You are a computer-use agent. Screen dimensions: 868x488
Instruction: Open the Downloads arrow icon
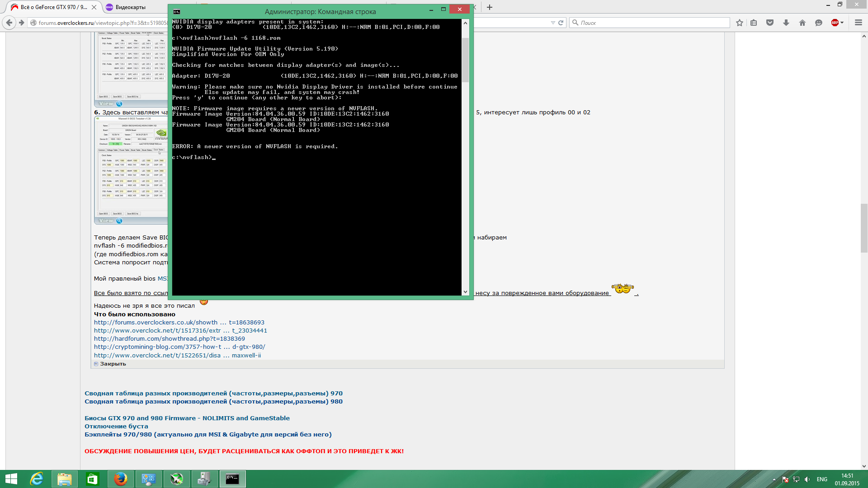(786, 23)
